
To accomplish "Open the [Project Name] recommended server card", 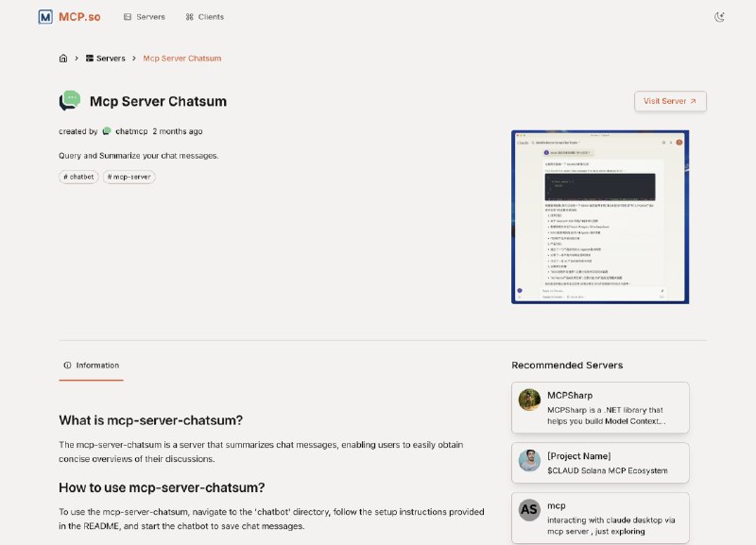I will click(600, 463).
